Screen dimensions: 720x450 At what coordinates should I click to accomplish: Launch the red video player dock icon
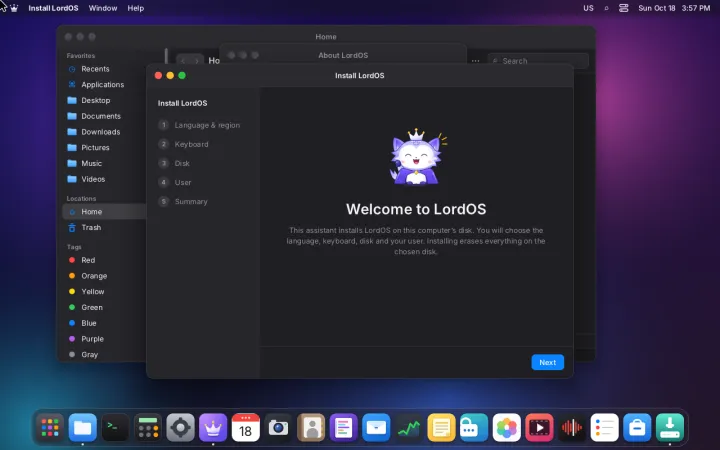tap(539, 428)
